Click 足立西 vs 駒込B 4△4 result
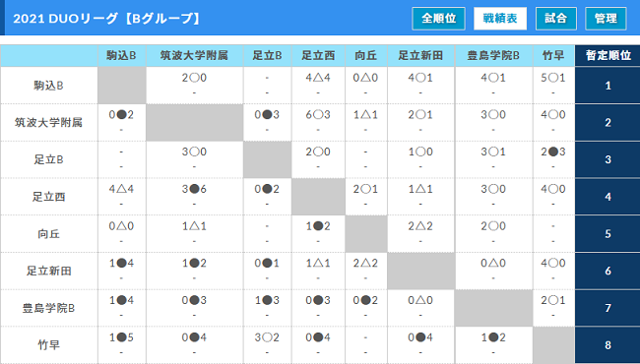This screenshot has height=364, width=640. click(122, 189)
